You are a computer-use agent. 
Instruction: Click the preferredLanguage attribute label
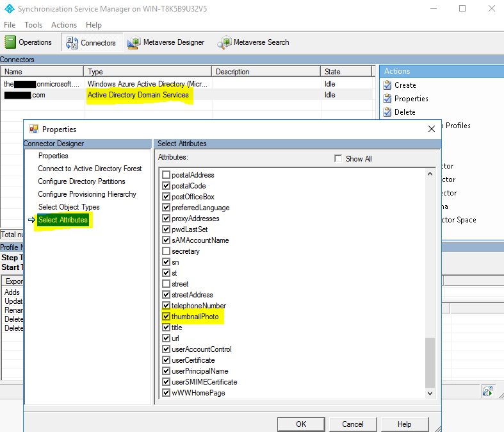200,208
